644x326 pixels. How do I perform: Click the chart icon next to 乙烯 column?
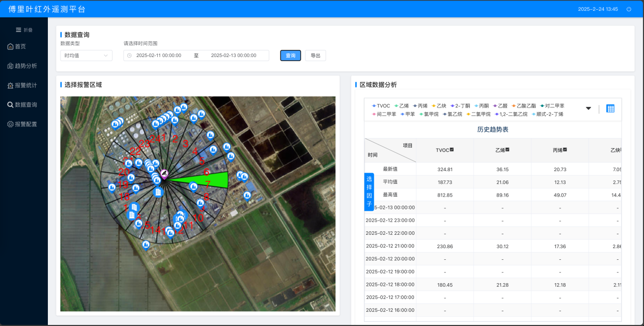coord(508,150)
